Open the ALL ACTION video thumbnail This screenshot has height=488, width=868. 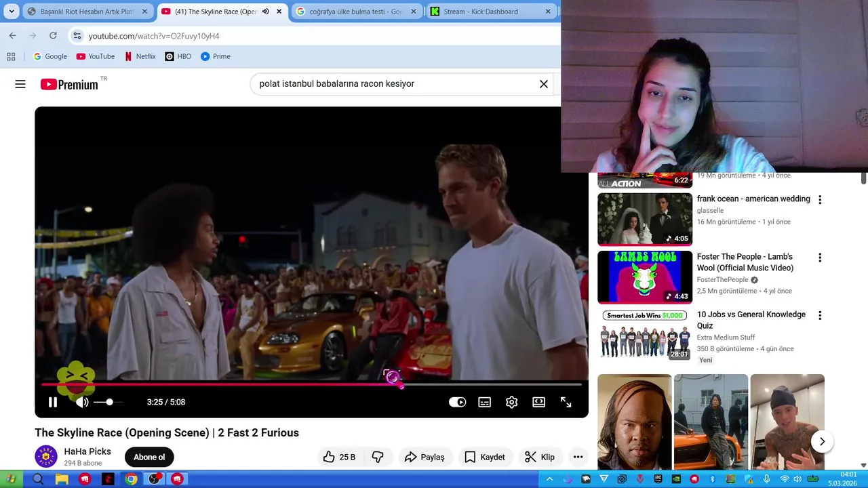645,180
